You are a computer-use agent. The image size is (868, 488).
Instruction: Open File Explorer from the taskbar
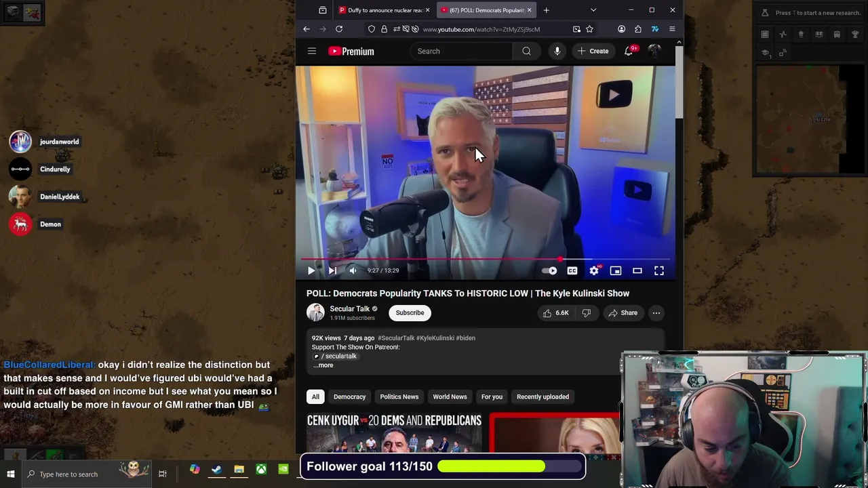click(x=239, y=470)
